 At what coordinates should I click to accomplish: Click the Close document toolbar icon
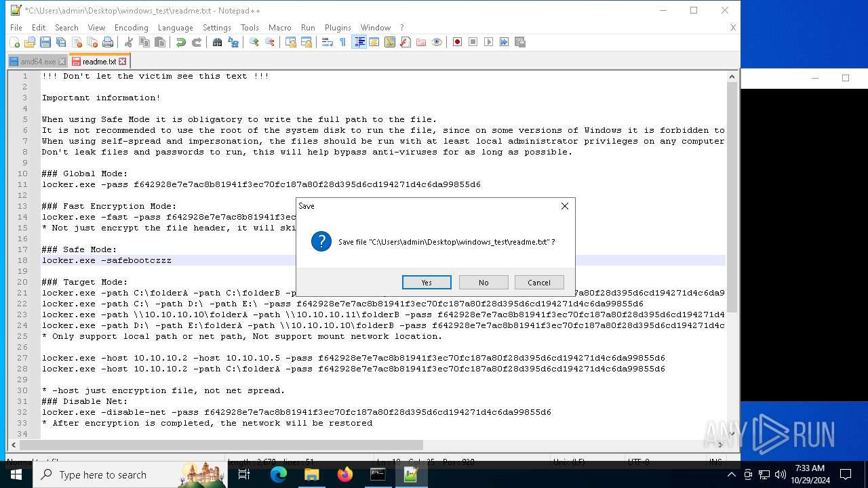[77, 42]
